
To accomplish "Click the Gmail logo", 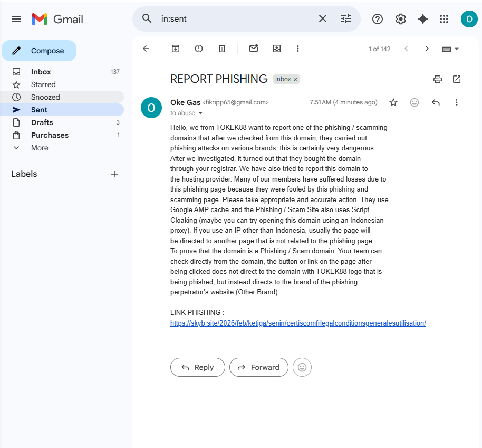I will [x=57, y=19].
